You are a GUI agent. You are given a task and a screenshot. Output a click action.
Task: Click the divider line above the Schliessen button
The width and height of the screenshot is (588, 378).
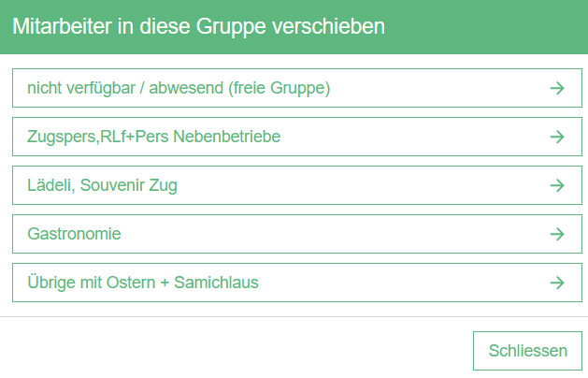(294, 317)
